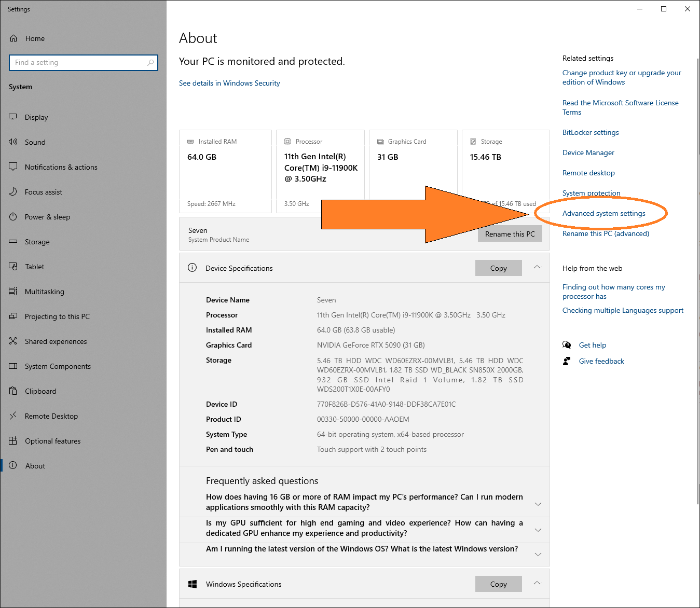
Task: Go to Multitasking settings page
Action: 45,292
